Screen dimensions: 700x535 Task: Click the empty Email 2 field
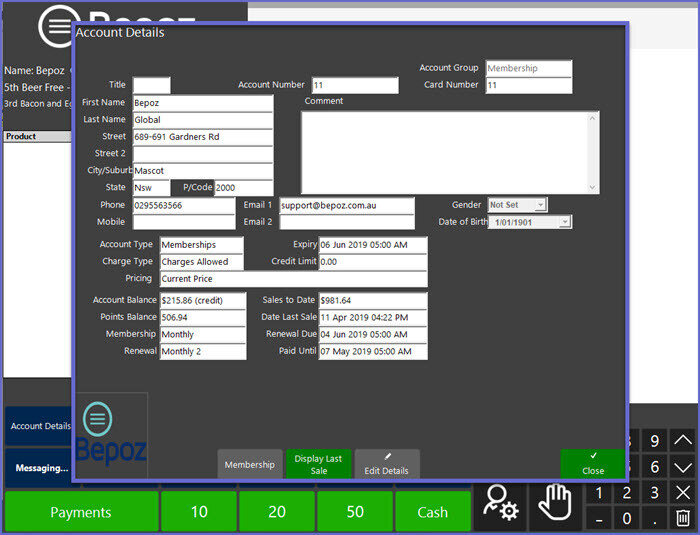point(347,222)
